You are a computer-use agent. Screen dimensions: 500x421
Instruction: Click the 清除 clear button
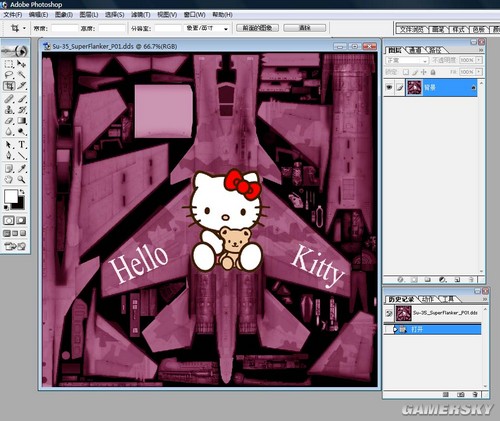[305, 28]
